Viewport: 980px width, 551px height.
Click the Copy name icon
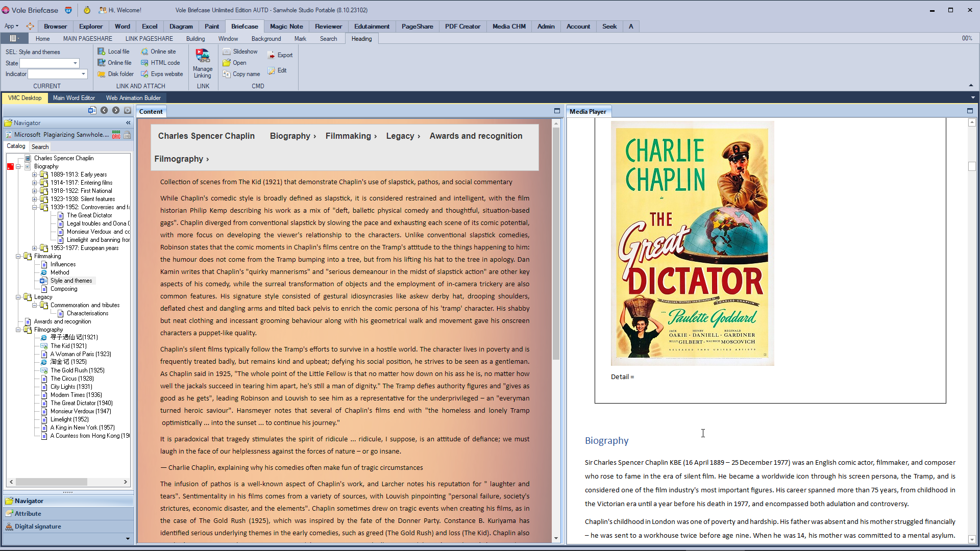click(x=227, y=74)
